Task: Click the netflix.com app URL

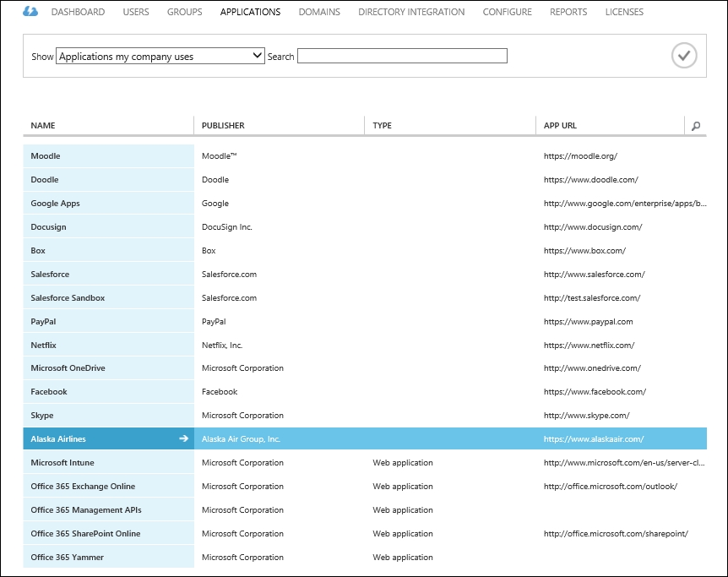Action: (x=589, y=346)
